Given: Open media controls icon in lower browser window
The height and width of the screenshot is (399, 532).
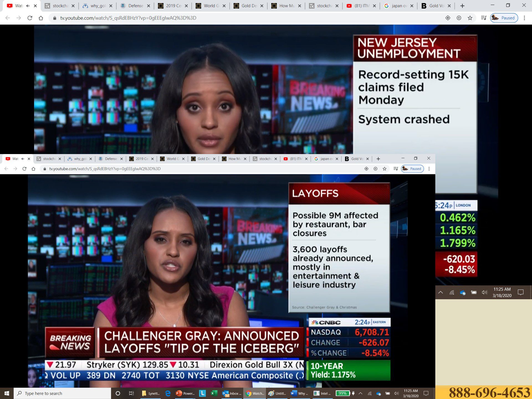Looking at the screenshot, I should click(396, 169).
